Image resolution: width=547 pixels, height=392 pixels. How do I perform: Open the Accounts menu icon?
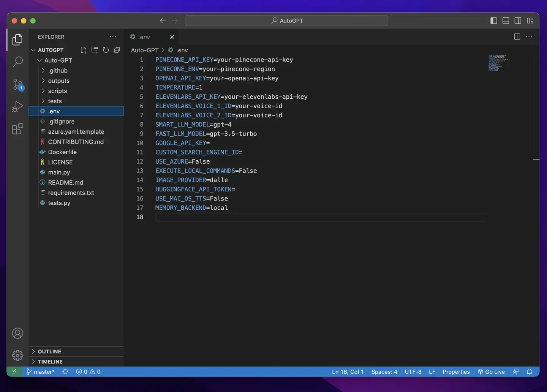tap(17, 333)
